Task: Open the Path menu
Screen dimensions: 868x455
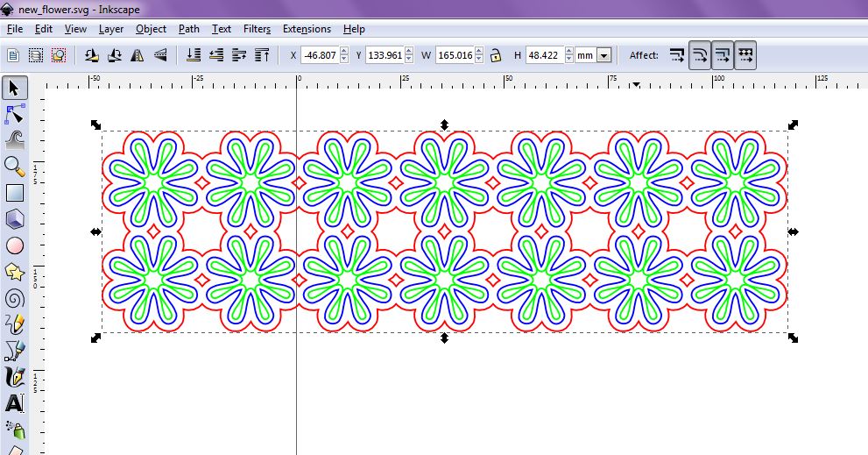Action: pyautogui.click(x=189, y=29)
